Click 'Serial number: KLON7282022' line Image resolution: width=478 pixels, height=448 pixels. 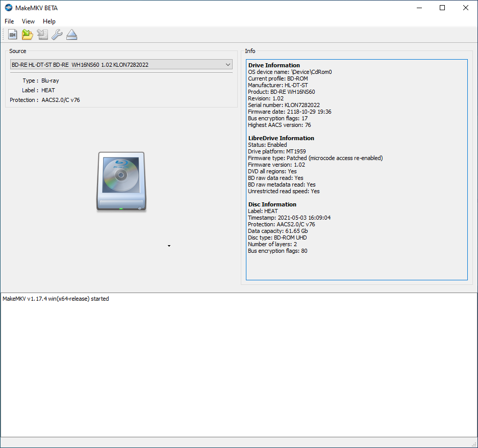click(284, 105)
